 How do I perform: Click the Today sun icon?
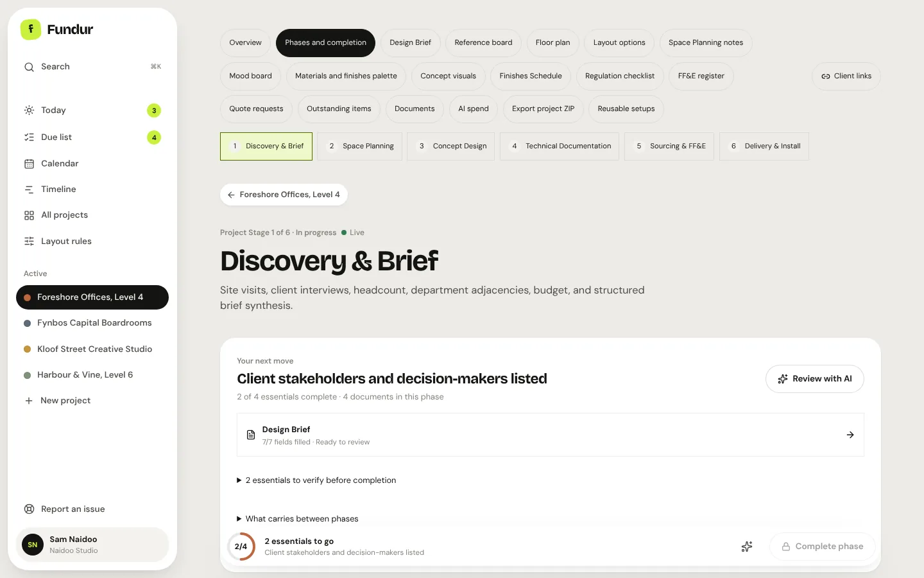(x=29, y=110)
